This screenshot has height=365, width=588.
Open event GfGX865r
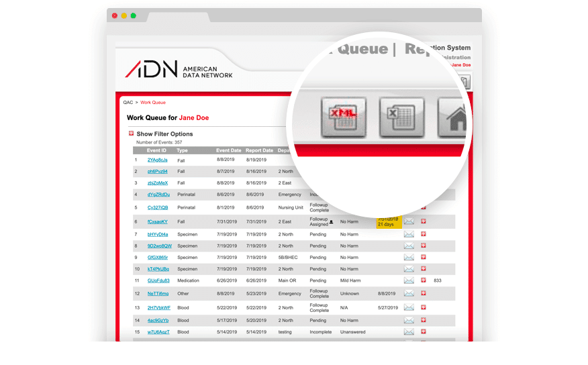click(x=158, y=258)
